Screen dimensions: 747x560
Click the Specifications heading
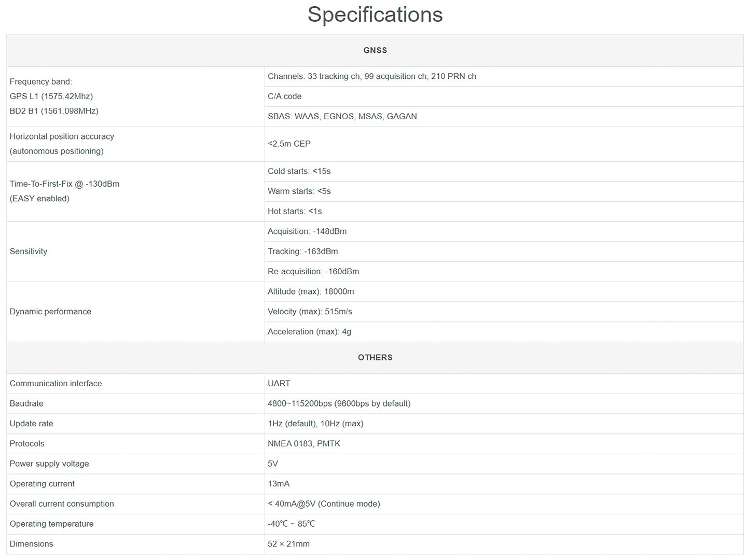click(375, 15)
